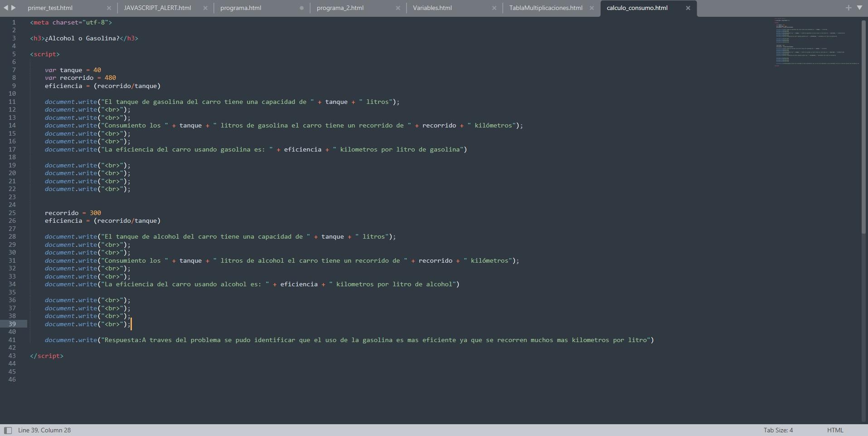Open a new tab with plus icon
The height and width of the screenshot is (436, 868).
[x=849, y=8]
